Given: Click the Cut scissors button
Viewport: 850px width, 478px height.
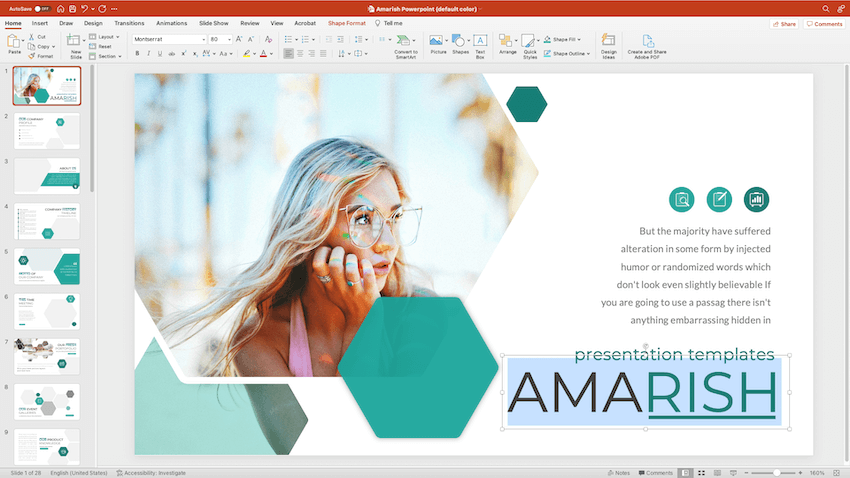Looking at the screenshot, I should coord(37,37).
